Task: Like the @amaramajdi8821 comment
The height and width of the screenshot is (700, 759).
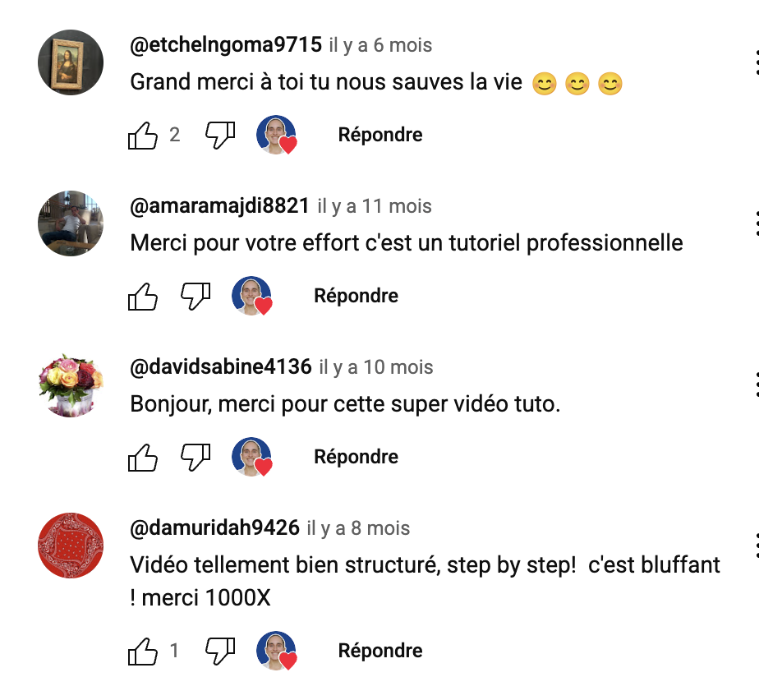Action: (143, 297)
